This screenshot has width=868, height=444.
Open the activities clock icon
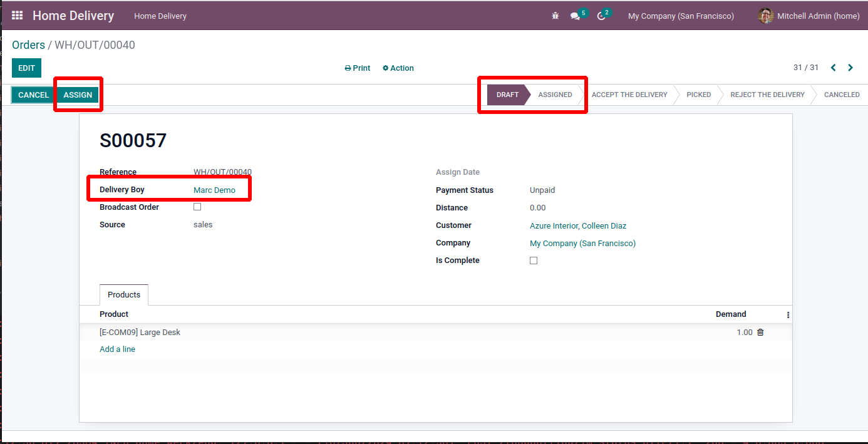(601, 16)
